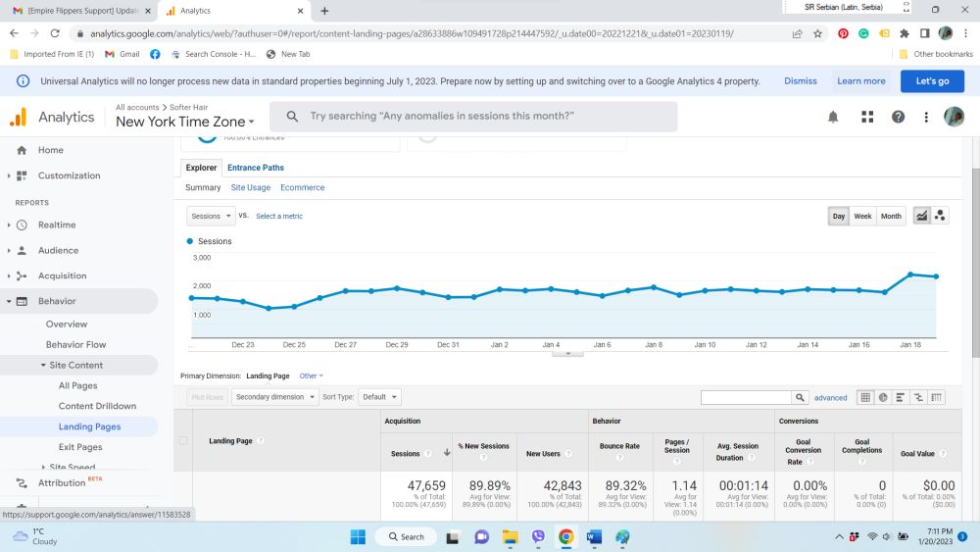Viewport: 980px width, 552px height.
Task: Click the Home icon in sidebar
Action: pyautogui.click(x=22, y=150)
